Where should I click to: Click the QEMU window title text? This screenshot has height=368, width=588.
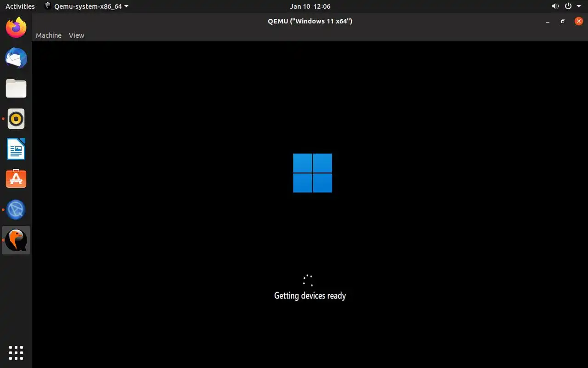(x=310, y=21)
